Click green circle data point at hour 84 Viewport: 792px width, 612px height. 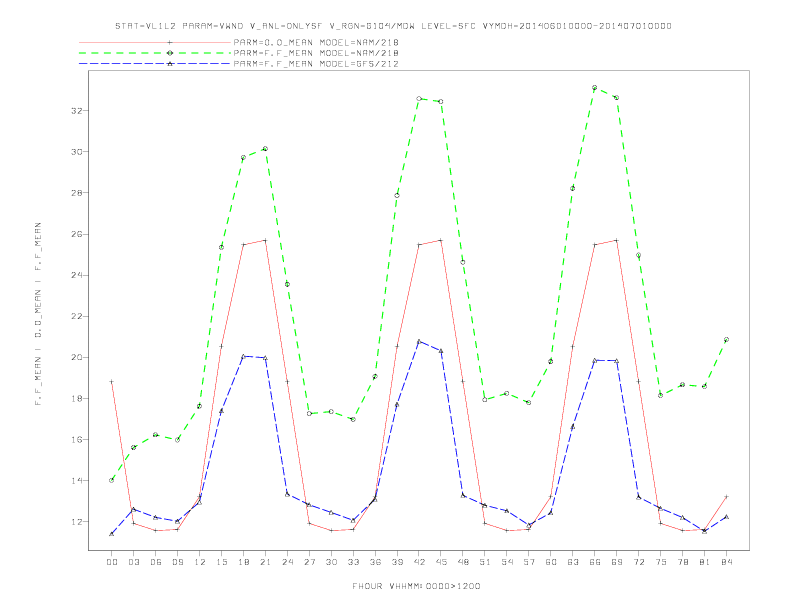pyautogui.click(x=726, y=340)
